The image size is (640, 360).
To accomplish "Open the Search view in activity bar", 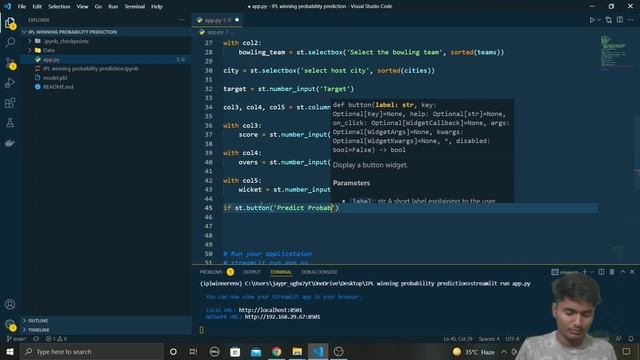I will (10, 42).
